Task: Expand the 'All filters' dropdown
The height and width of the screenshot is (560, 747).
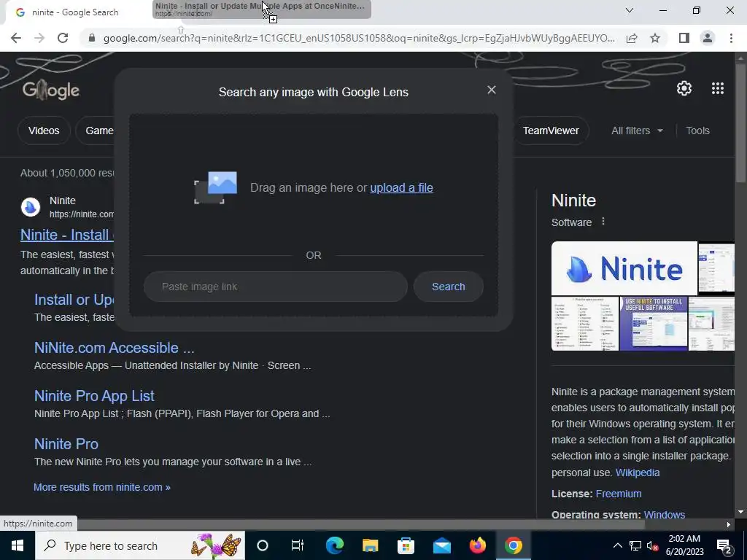Action: point(637,131)
